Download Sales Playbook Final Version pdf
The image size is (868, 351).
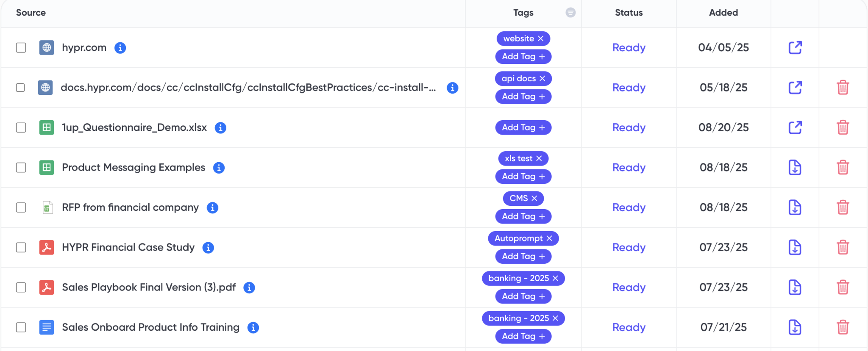coord(795,287)
